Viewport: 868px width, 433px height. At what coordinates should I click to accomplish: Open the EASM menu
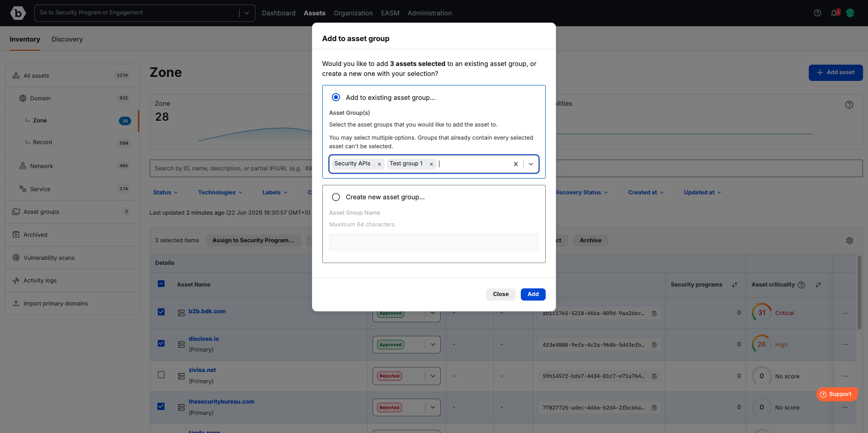pyautogui.click(x=390, y=13)
